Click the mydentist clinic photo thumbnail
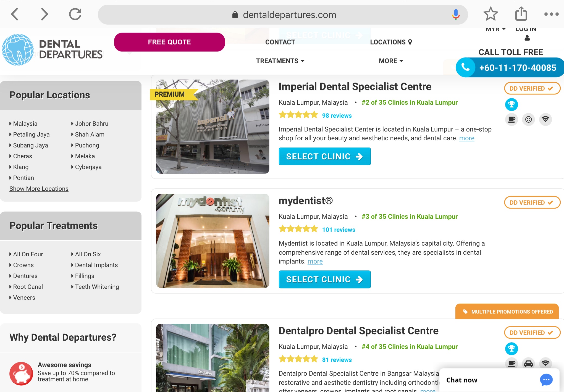Image resolution: width=564 pixels, height=392 pixels. click(213, 241)
